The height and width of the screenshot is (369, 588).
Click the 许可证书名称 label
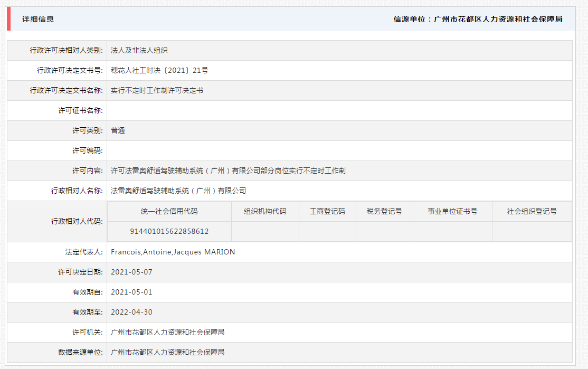pos(80,110)
